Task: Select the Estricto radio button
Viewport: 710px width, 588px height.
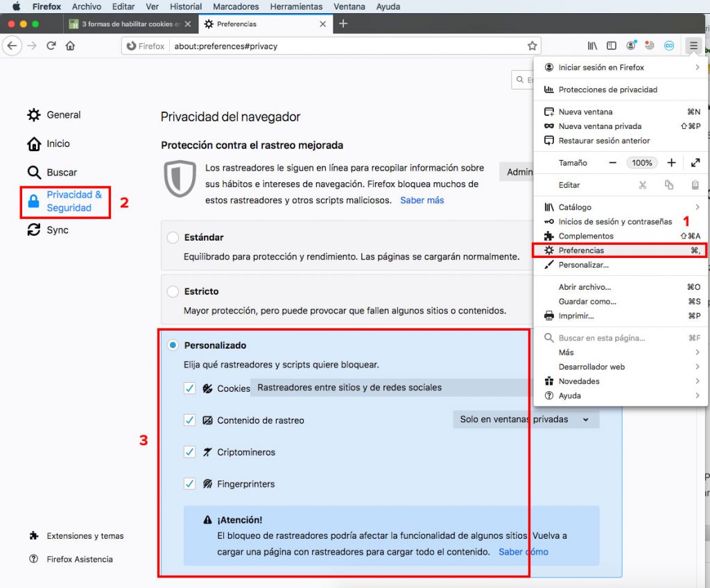Action: click(x=173, y=291)
